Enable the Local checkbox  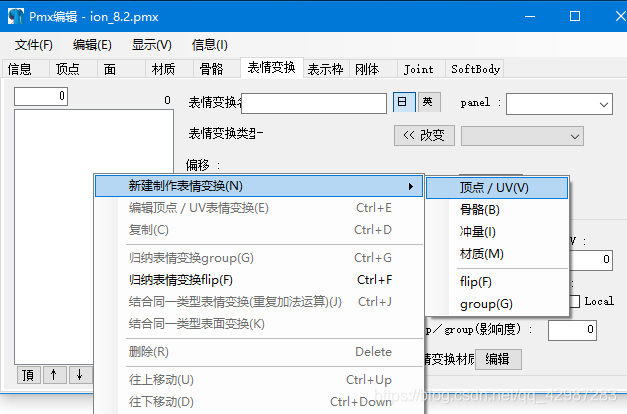[575, 301]
